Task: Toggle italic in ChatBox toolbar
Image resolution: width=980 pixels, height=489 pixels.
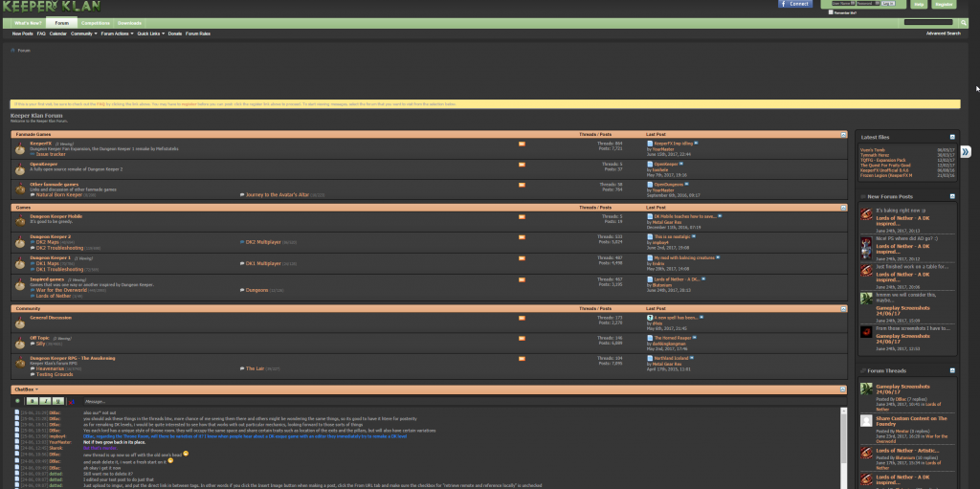Action: click(45, 402)
